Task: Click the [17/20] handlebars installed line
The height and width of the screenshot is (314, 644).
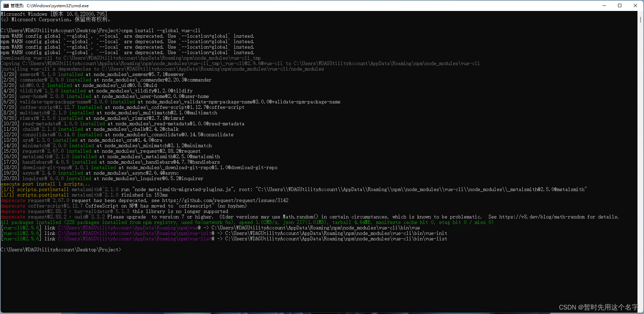Action: [110, 162]
